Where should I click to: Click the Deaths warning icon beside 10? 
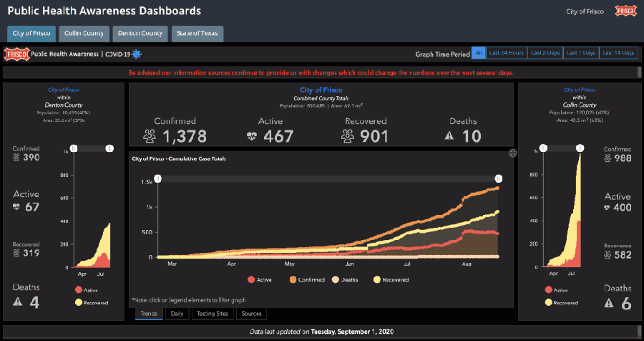coord(449,135)
